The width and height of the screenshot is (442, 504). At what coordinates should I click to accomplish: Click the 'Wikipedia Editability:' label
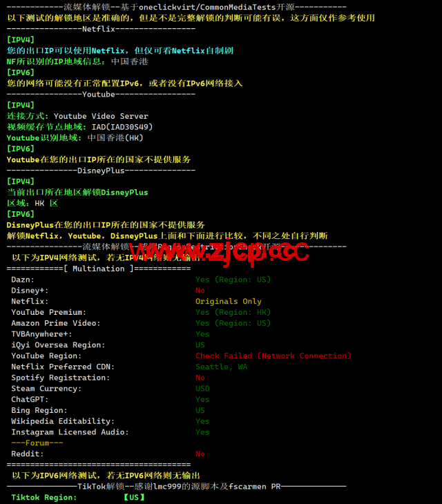(63, 421)
